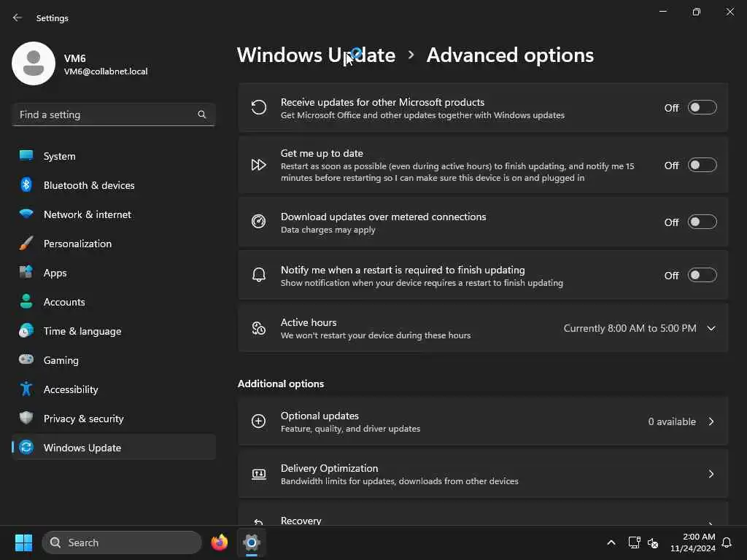Image resolution: width=747 pixels, height=560 pixels.
Task: Click the Settings gear icon in taskbar
Action: 252,542
